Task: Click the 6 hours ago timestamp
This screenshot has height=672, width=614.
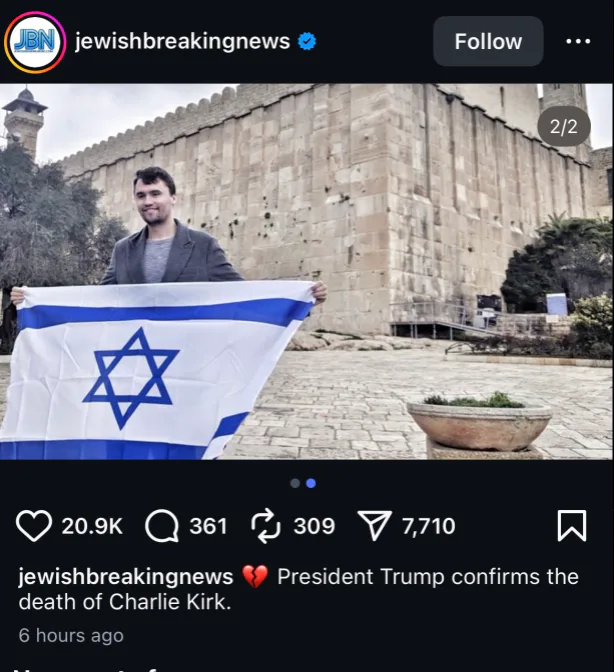Action: coord(71,635)
